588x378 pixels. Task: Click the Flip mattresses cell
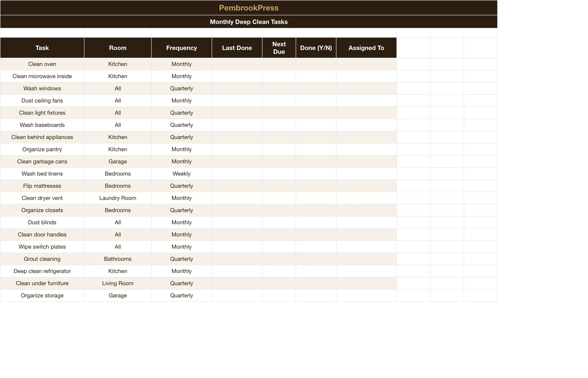pyautogui.click(x=42, y=186)
